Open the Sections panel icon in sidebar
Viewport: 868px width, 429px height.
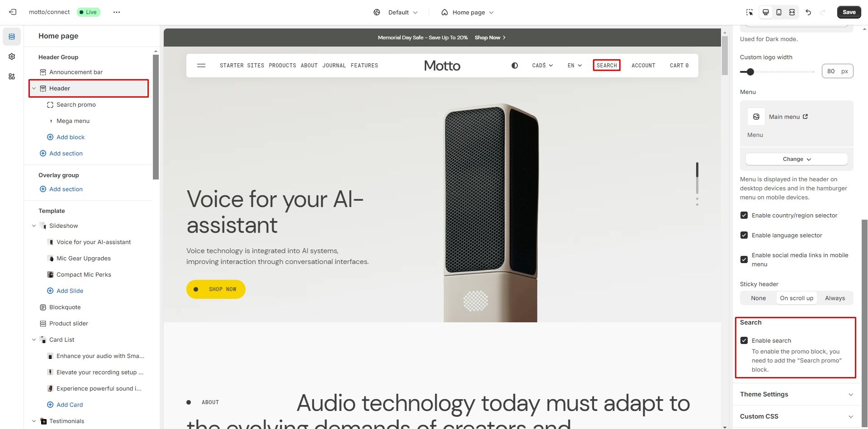pyautogui.click(x=12, y=37)
